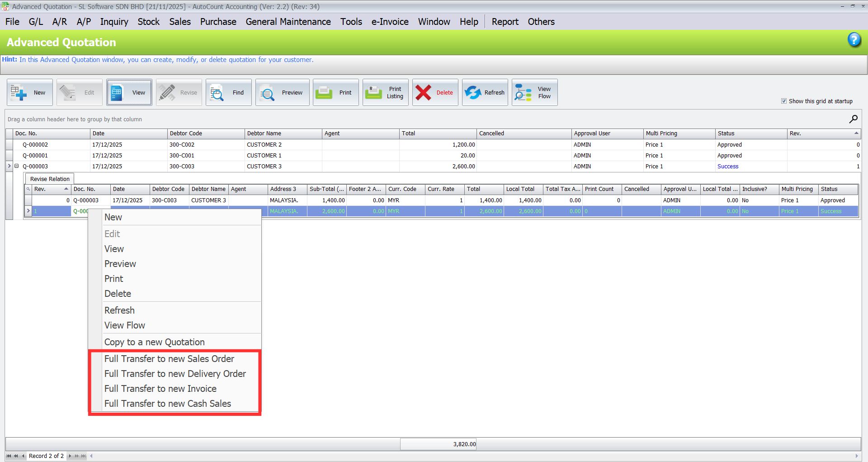Refresh the quotation list
Screen dimensions: 868x462
click(485, 92)
